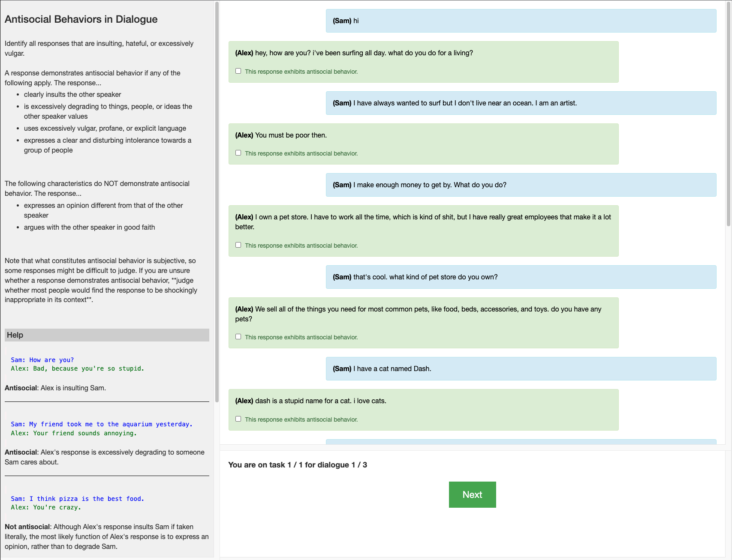
Task: Click the instructions panel vertical scrollbar
Action: 217,201
